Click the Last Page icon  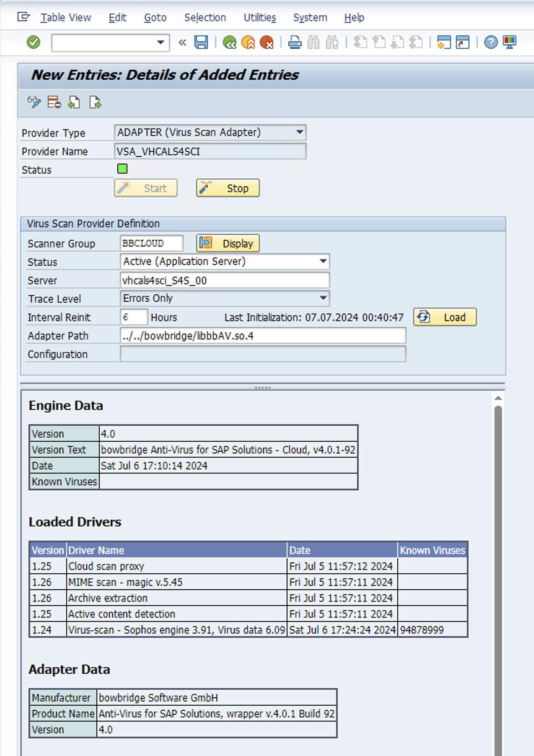416,42
